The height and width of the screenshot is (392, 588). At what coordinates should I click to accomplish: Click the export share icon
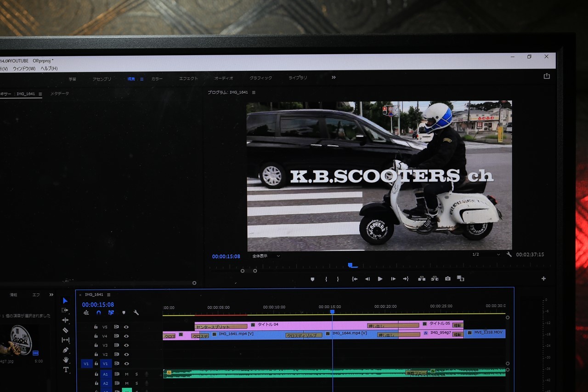click(x=547, y=76)
